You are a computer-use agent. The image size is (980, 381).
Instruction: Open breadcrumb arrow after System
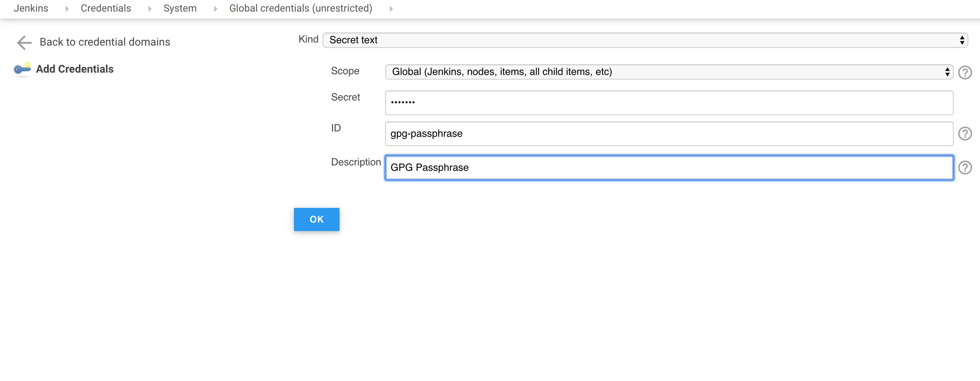point(215,9)
